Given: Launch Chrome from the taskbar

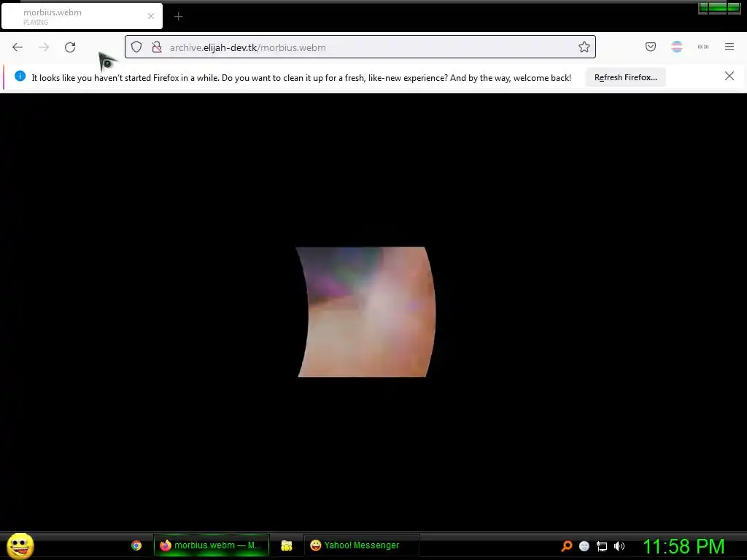Looking at the screenshot, I should click(136, 545).
